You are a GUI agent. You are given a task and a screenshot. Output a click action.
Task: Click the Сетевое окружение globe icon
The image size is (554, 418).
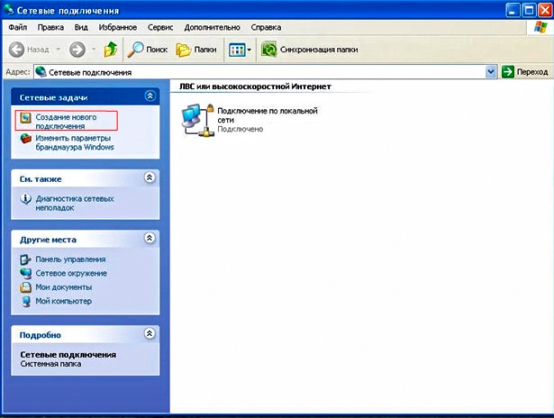[25, 273]
